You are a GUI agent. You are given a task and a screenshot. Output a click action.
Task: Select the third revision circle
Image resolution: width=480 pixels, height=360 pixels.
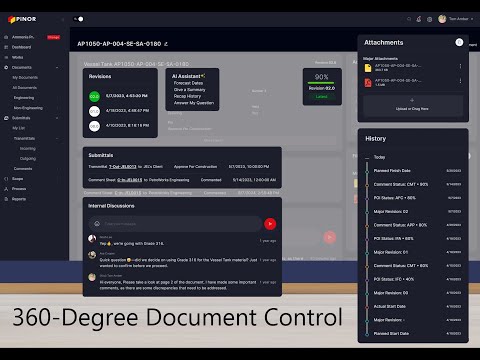(x=94, y=126)
